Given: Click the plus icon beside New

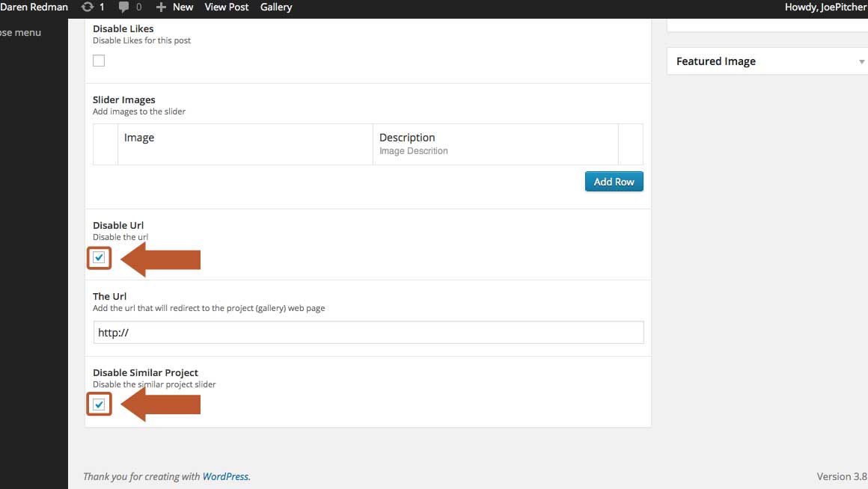Looking at the screenshot, I should point(161,7).
